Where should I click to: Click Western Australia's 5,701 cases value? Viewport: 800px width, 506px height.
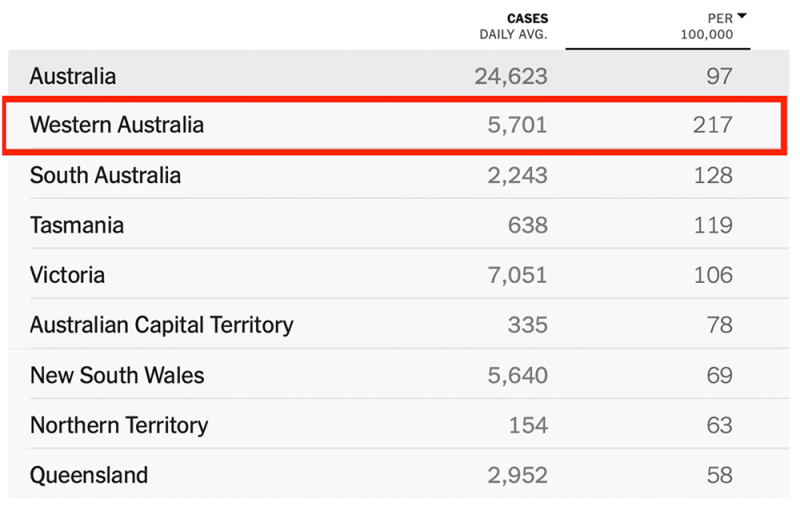[517, 125]
